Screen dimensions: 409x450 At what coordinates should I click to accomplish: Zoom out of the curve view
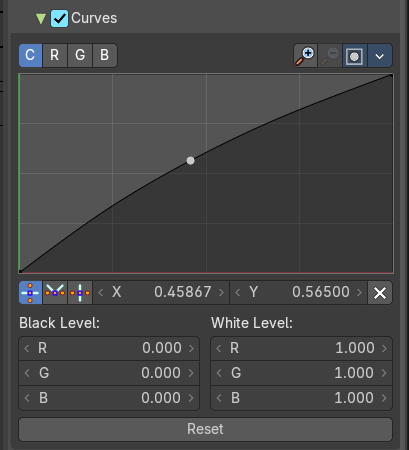[x=330, y=56]
